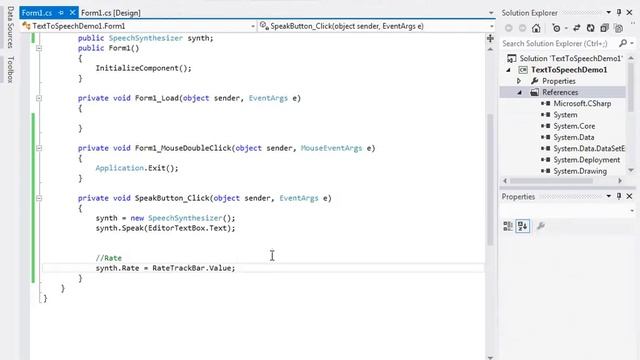The width and height of the screenshot is (640, 360).
Task: Click the Solution Explorer scroll down arrow
Action: (631, 170)
